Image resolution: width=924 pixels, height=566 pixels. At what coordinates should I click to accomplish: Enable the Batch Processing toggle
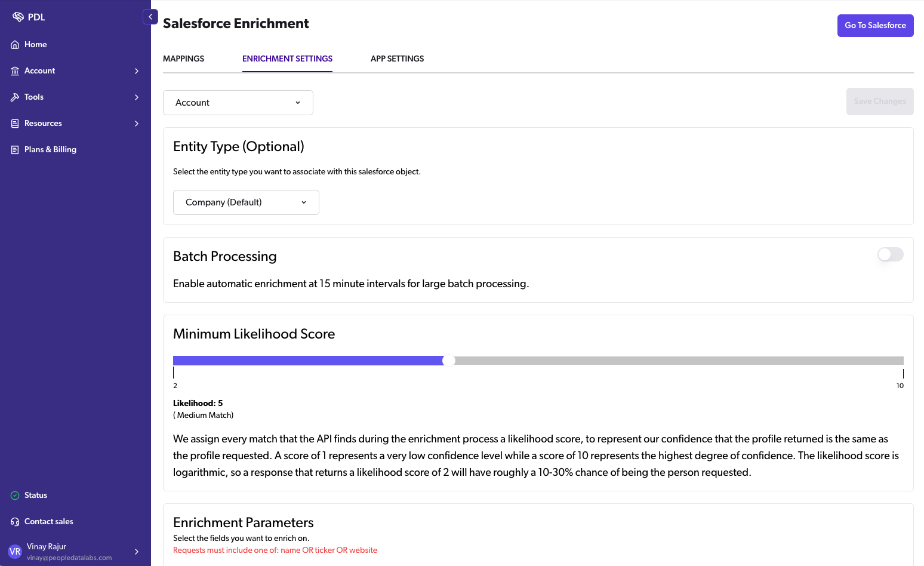tap(890, 254)
